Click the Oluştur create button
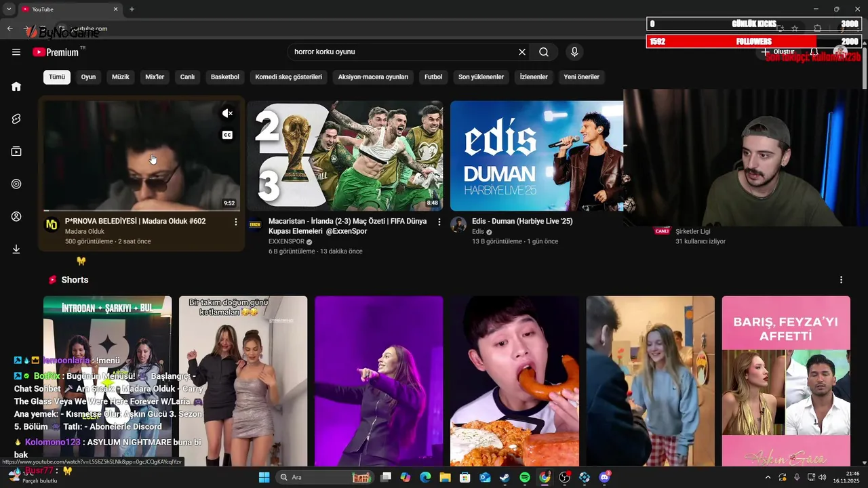The image size is (868, 488). coord(778,52)
